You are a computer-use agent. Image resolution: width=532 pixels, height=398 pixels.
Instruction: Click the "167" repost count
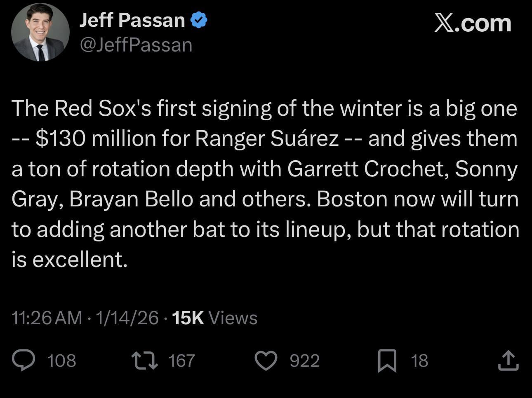pos(181,361)
